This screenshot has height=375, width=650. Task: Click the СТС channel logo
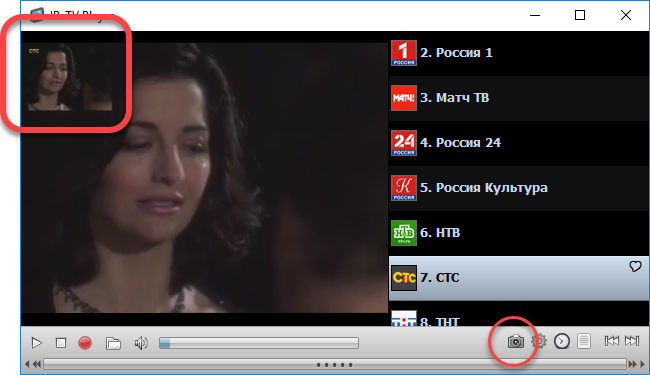tap(404, 278)
